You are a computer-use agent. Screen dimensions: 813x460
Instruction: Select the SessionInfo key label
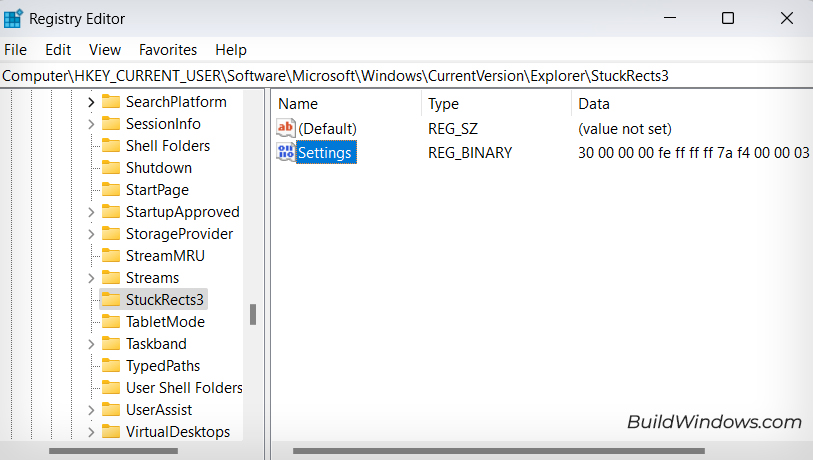[x=163, y=123]
